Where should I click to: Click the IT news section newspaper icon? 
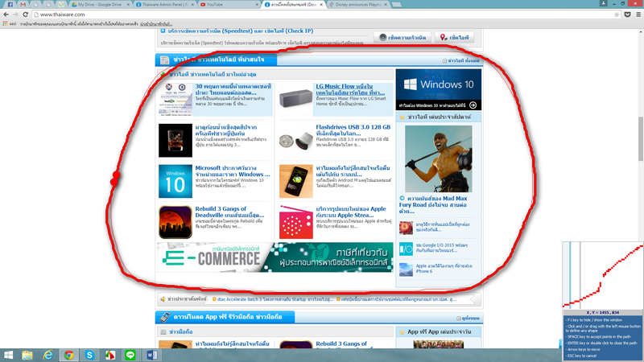point(165,60)
